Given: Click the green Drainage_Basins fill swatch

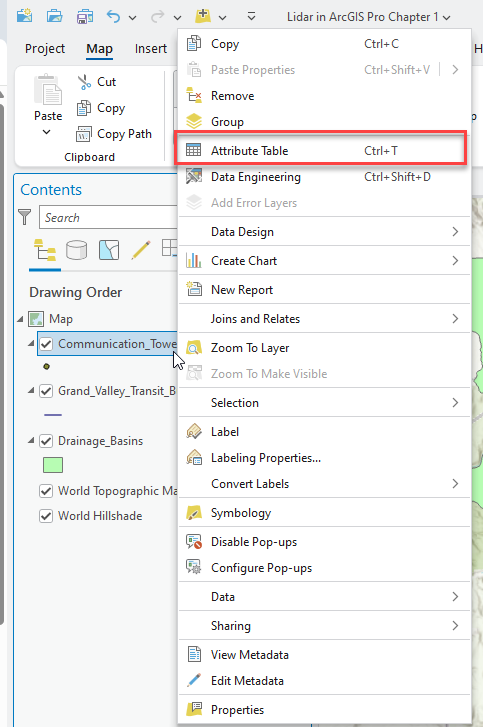Looking at the screenshot, I should (x=53, y=465).
